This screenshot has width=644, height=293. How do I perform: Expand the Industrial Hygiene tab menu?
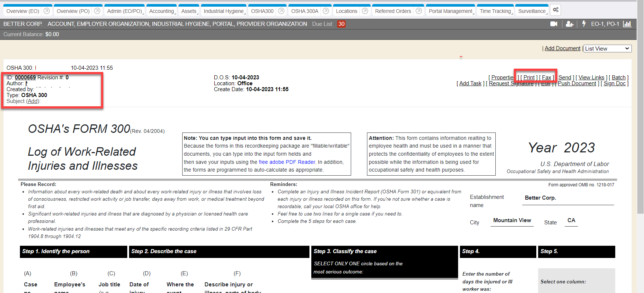(x=224, y=11)
